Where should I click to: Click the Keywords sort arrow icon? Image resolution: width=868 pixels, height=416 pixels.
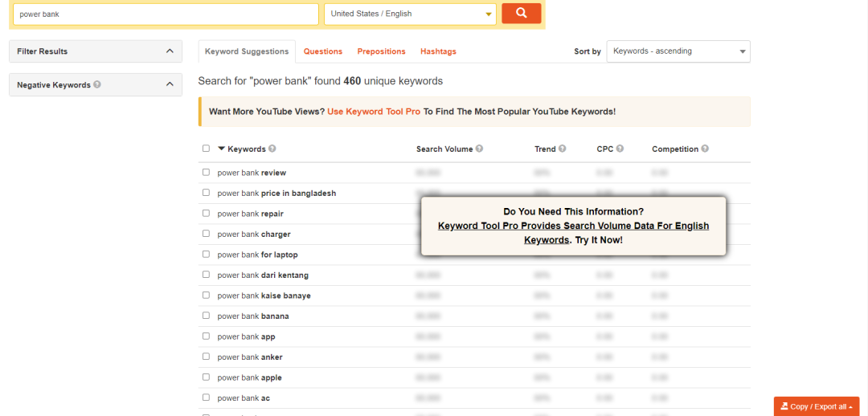pyautogui.click(x=222, y=149)
